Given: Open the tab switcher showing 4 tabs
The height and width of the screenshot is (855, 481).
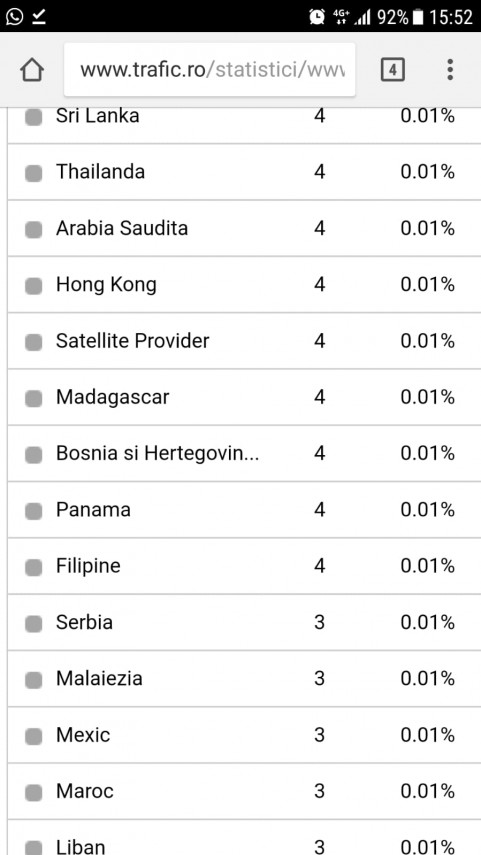Looking at the screenshot, I should [393, 70].
